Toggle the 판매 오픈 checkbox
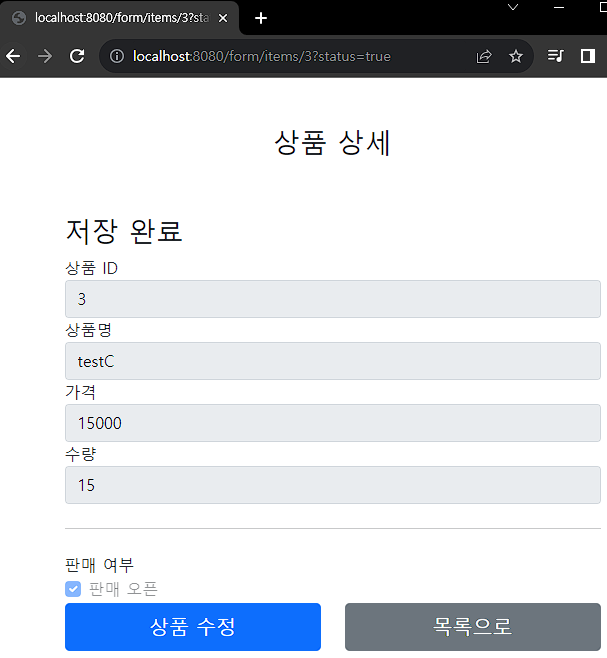The width and height of the screenshot is (607, 658). pos(73,589)
